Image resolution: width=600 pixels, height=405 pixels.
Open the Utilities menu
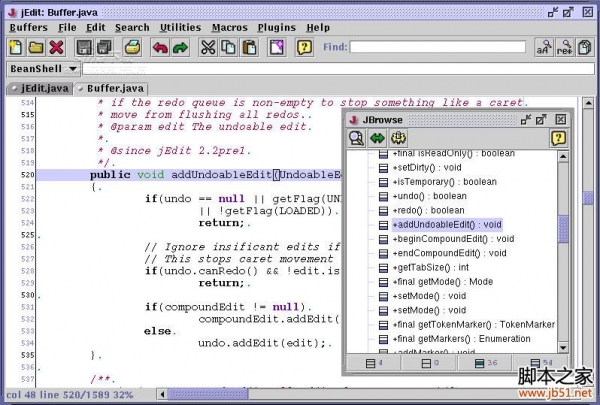[180, 28]
